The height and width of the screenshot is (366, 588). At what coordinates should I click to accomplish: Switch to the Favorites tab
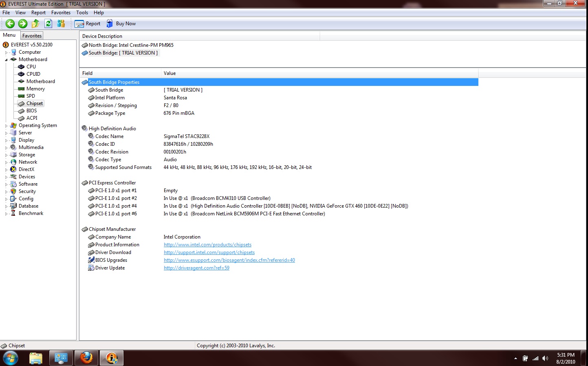[x=32, y=36]
